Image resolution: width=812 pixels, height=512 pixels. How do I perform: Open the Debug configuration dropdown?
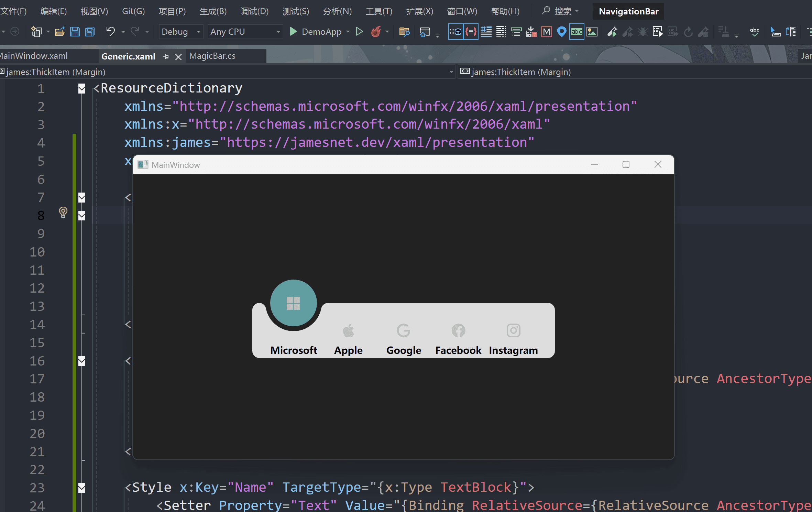point(181,32)
